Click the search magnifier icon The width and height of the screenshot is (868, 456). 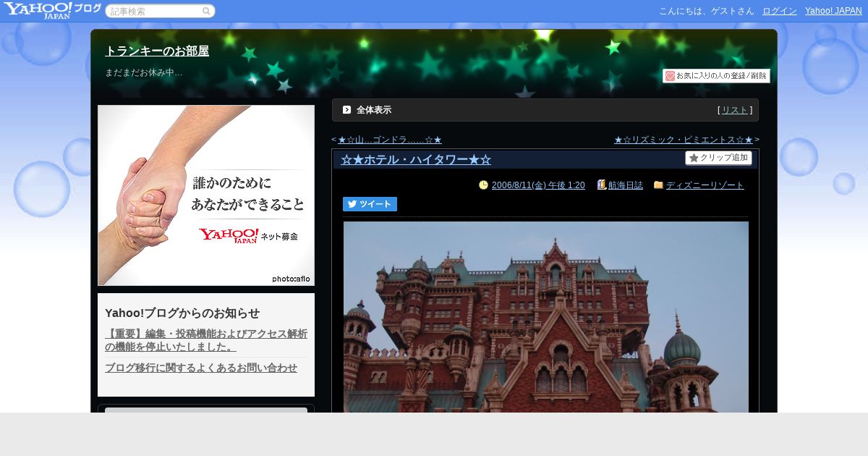pyautogui.click(x=206, y=12)
